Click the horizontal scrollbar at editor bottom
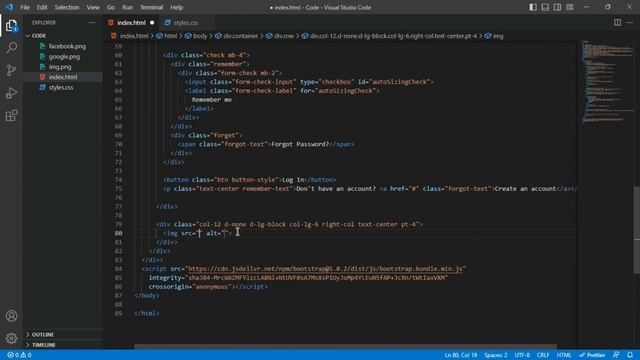Image resolution: width=640 pixels, height=360 pixels. pyautogui.click(x=345, y=347)
